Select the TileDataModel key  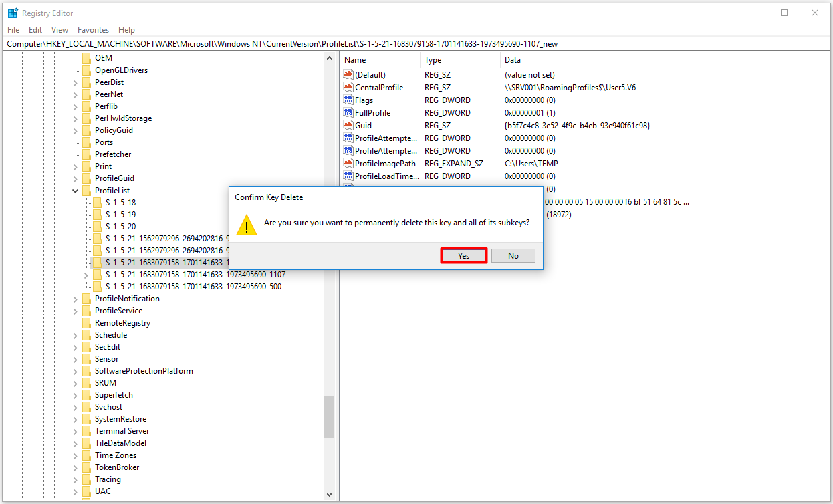click(120, 443)
